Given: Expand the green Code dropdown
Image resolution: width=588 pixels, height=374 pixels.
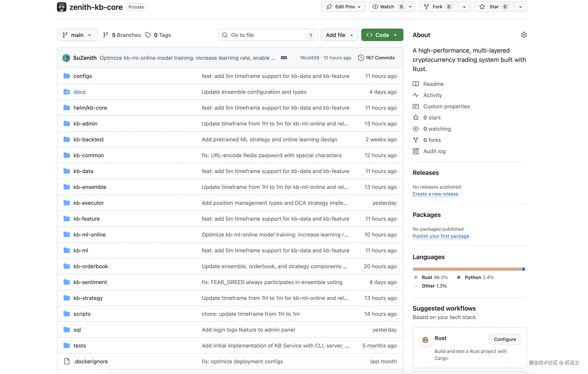Looking at the screenshot, I should tap(382, 35).
